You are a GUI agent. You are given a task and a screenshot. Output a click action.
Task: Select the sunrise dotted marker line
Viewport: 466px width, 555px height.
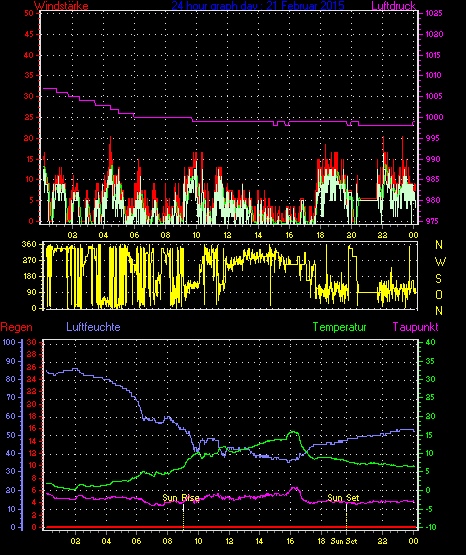click(183, 517)
